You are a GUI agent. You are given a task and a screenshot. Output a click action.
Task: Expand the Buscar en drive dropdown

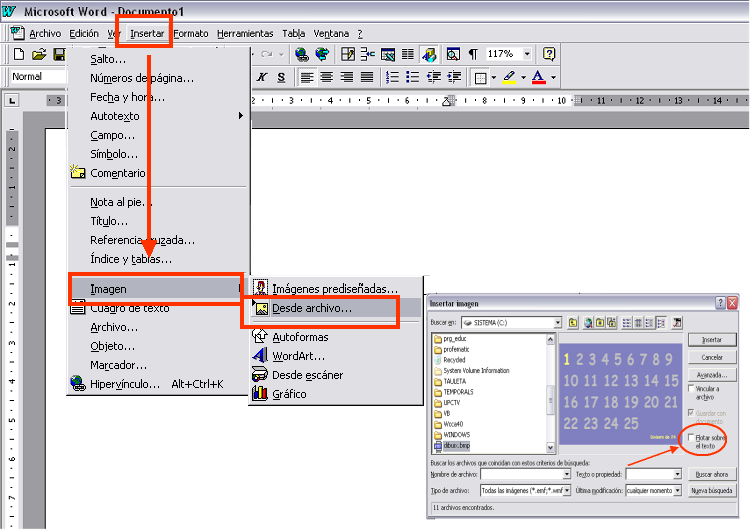coord(558,323)
